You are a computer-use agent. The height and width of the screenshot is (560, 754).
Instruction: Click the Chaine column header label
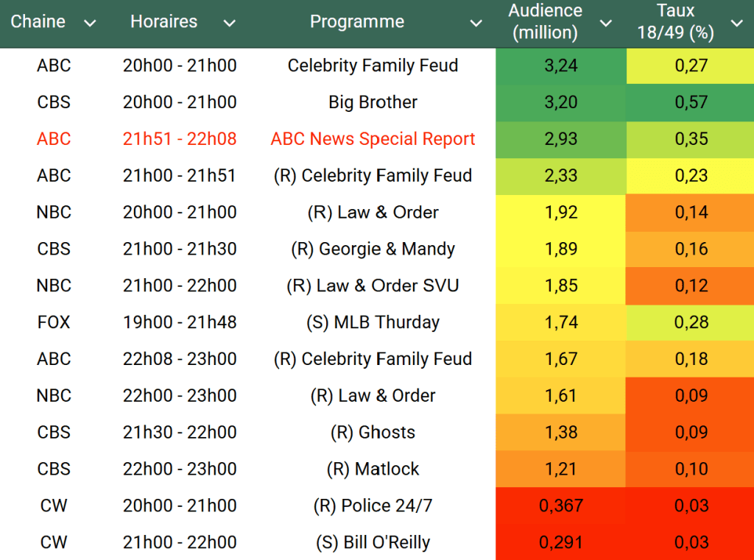(x=38, y=21)
